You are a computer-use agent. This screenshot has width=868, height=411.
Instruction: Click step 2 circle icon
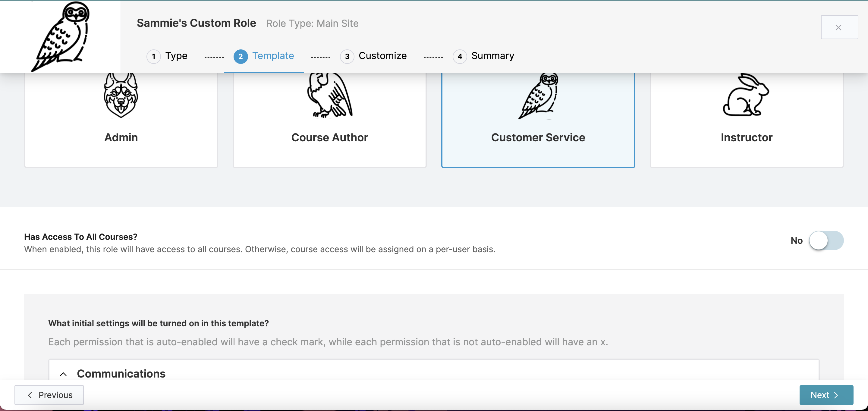coord(241,56)
